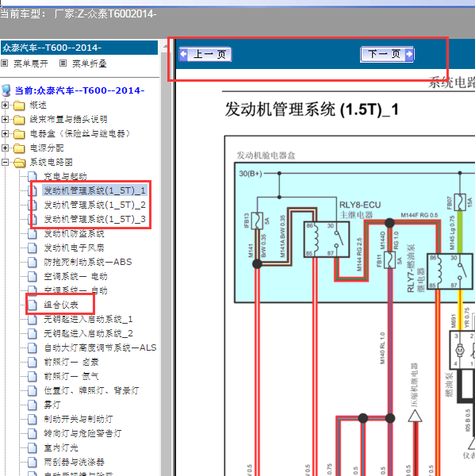Click the page icon beside 充电与起动
This screenshot has height=476, width=475.
click(x=33, y=176)
